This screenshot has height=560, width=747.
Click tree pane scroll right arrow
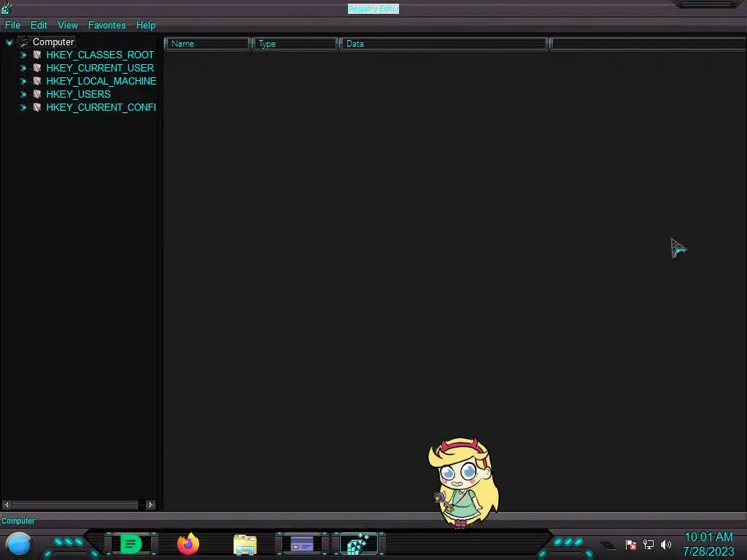click(x=150, y=505)
